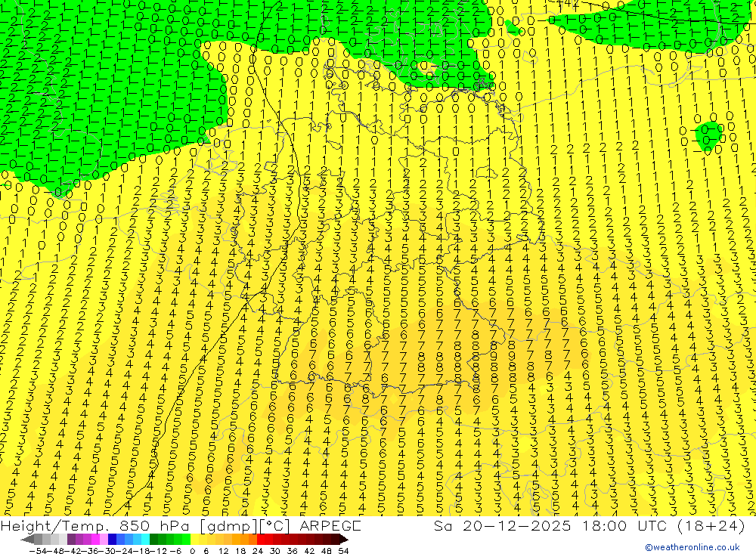The width and height of the screenshot is (756, 554).
Task: Click the 'ARPEGE' model name in the title
Action: point(330,525)
